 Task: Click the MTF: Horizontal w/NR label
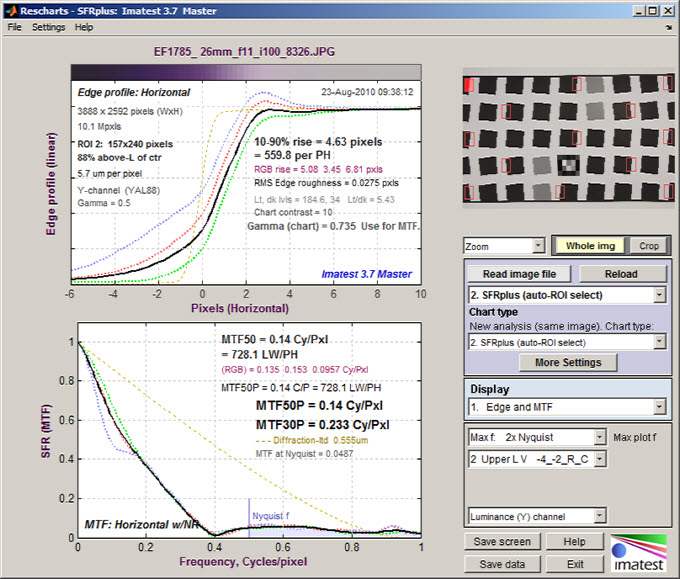pyautogui.click(x=141, y=524)
